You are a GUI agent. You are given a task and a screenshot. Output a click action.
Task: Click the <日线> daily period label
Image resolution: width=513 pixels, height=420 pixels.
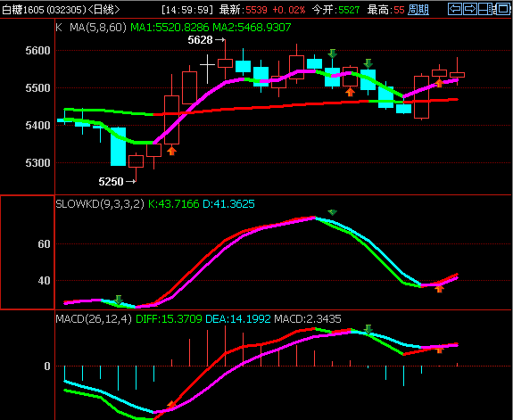(x=103, y=10)
